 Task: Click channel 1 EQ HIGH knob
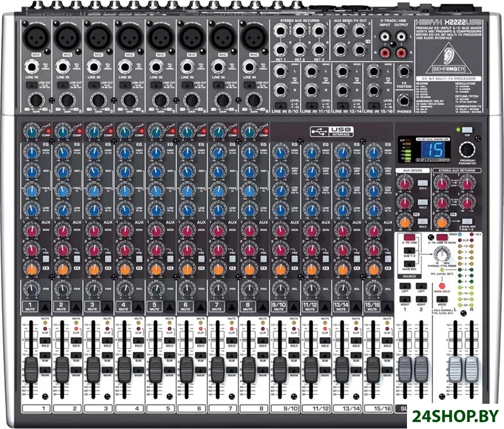click(x=32, y=152)
